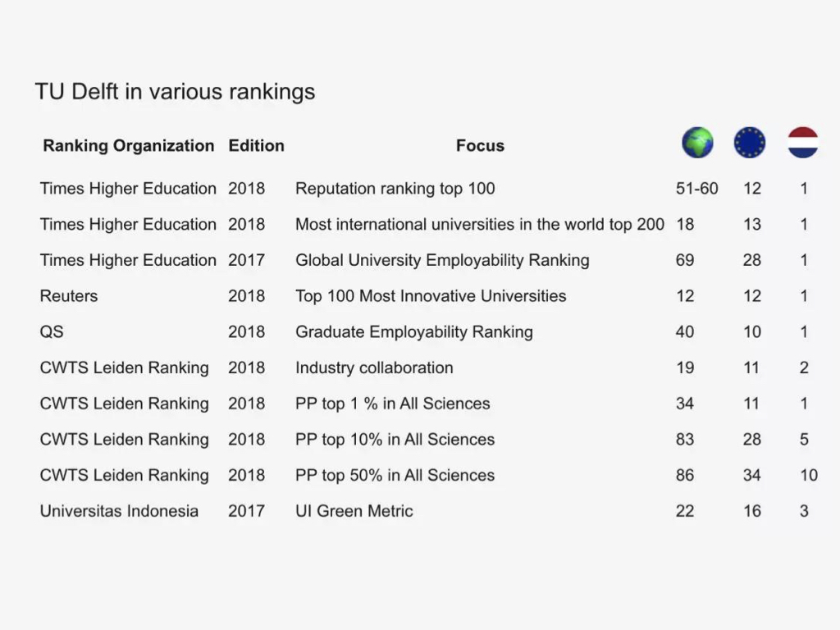The height and width of the screenshot is (630, 840).
Task: Click edition '2017' in Universitas Indonesia row
Action: [246, 512]
